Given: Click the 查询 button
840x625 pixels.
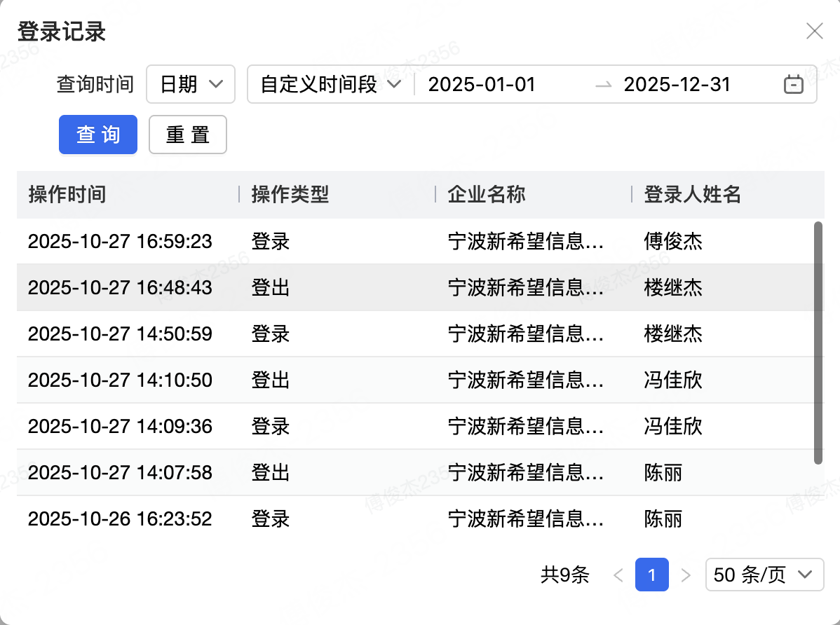Looking at the screenshot, I should 98,135.
